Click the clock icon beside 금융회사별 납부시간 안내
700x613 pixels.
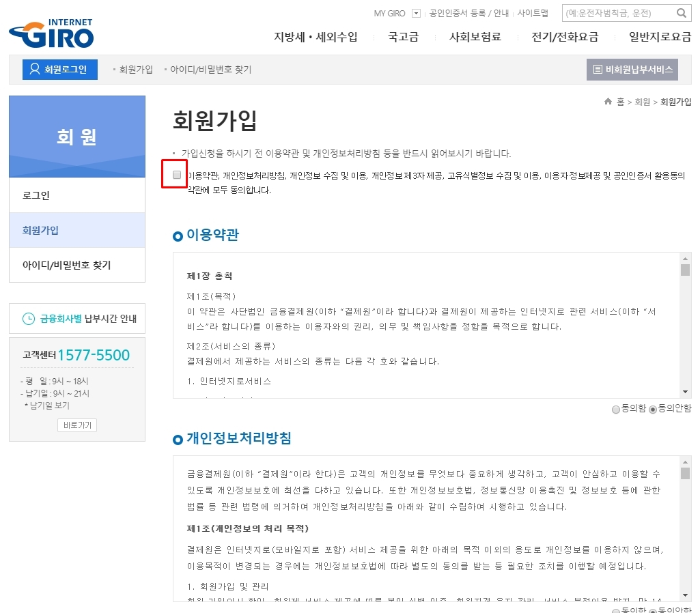coord(29,319)
